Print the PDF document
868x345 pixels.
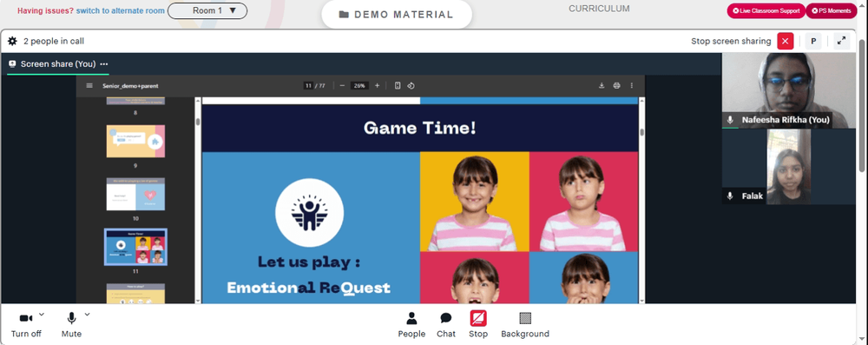(x=616, y=85)
